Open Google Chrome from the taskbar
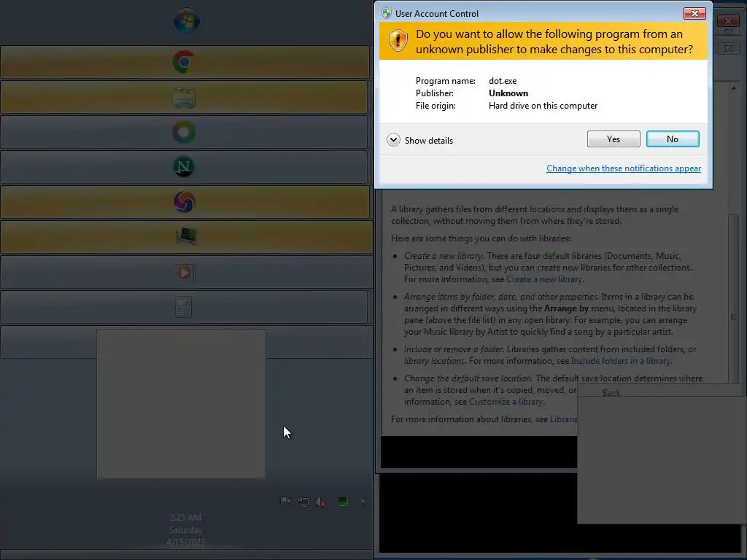 click(x=185, y=62)
